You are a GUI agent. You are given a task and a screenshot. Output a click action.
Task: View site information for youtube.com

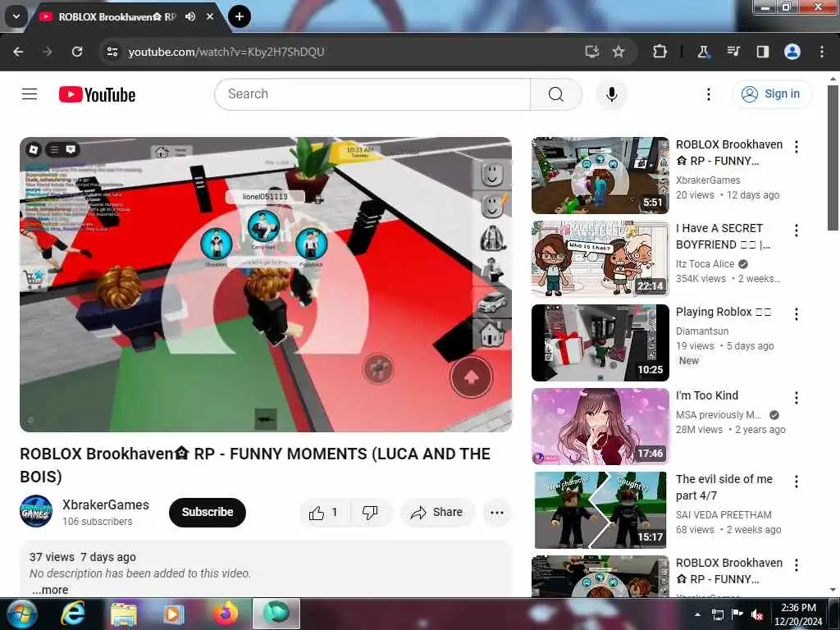[112, 52]
